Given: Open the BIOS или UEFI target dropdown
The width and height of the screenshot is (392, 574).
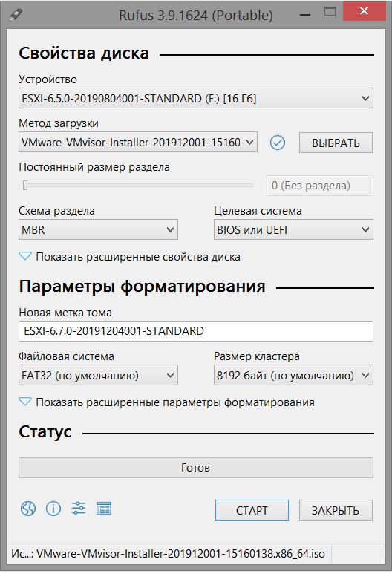Looking at the screenshot, I should (293, 229).
